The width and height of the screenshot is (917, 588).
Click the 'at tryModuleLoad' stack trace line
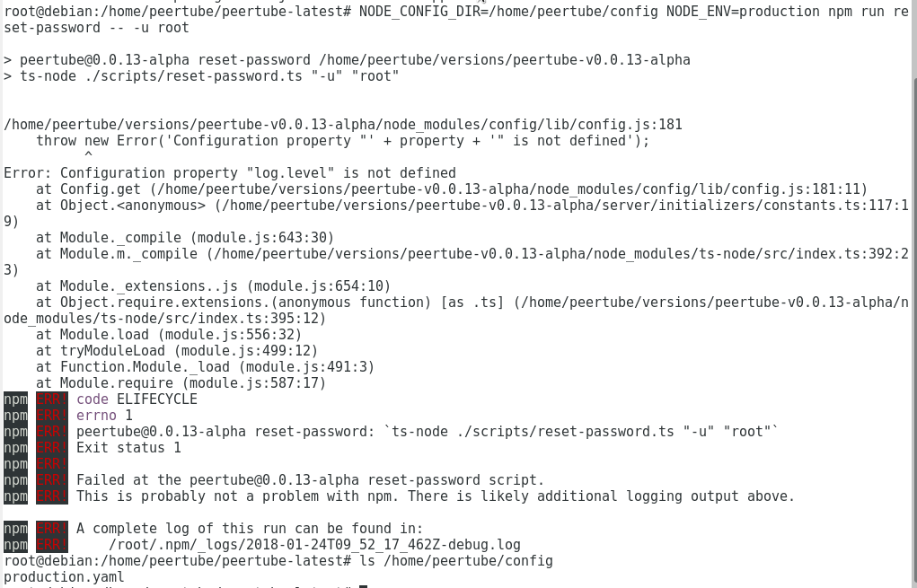click(177, 351)
